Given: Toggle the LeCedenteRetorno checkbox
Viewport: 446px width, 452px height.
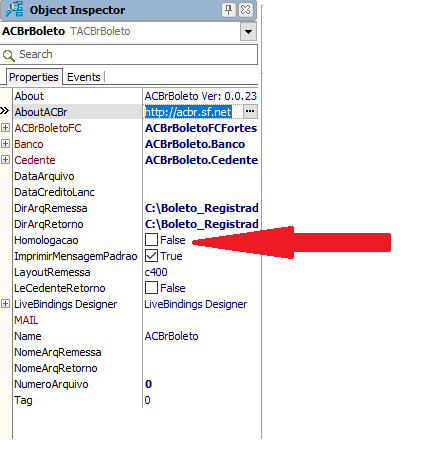Looking at the screenshot, I should [151, 288].
